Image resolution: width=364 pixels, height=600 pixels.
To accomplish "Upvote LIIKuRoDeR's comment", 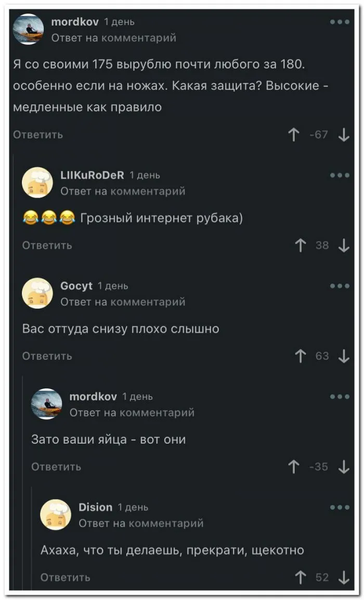I will point(300,245).
